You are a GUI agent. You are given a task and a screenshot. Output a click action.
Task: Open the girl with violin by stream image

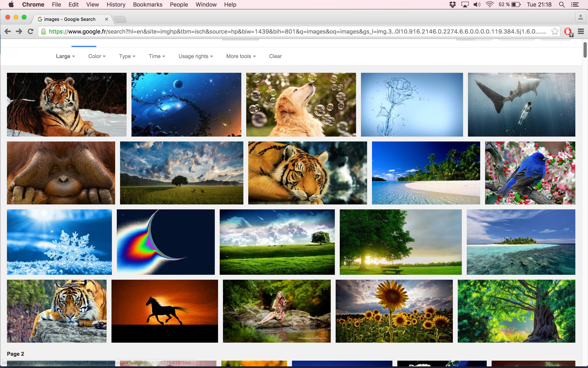pyautogui.click(x=277, y=311)
